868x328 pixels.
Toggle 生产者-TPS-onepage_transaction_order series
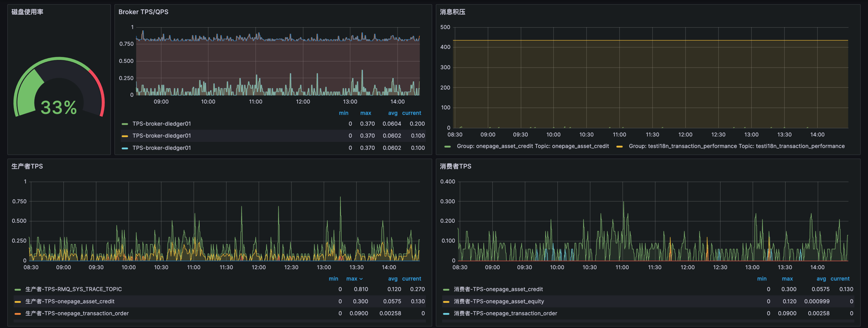tap(77, 314)
